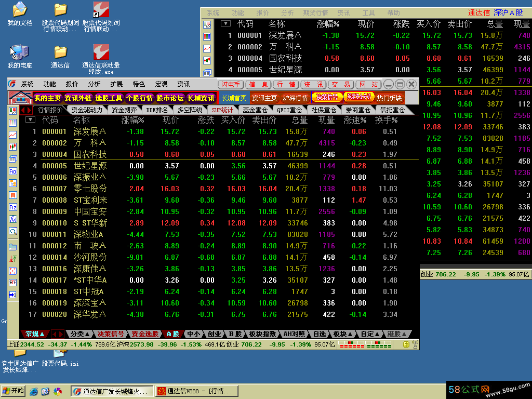Open the self-selected stocks (自) icon
532x399 pixels.
tap(13, 195)
